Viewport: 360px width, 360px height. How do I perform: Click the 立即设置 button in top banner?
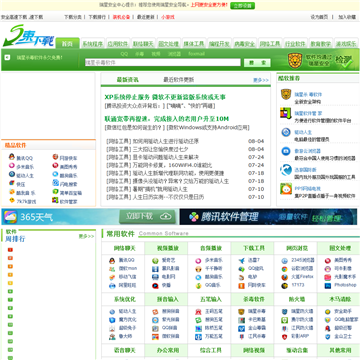(x=242, y=5)
